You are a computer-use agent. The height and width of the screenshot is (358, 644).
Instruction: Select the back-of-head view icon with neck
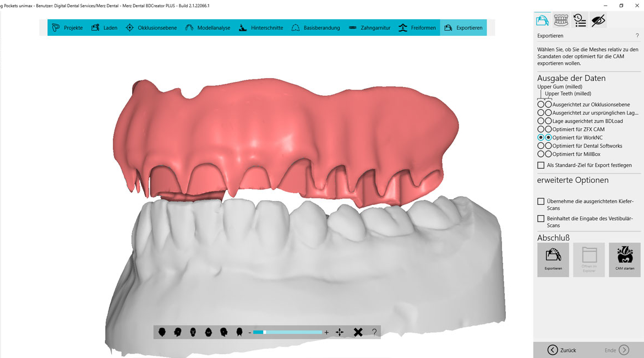click(x=239, y=332)
